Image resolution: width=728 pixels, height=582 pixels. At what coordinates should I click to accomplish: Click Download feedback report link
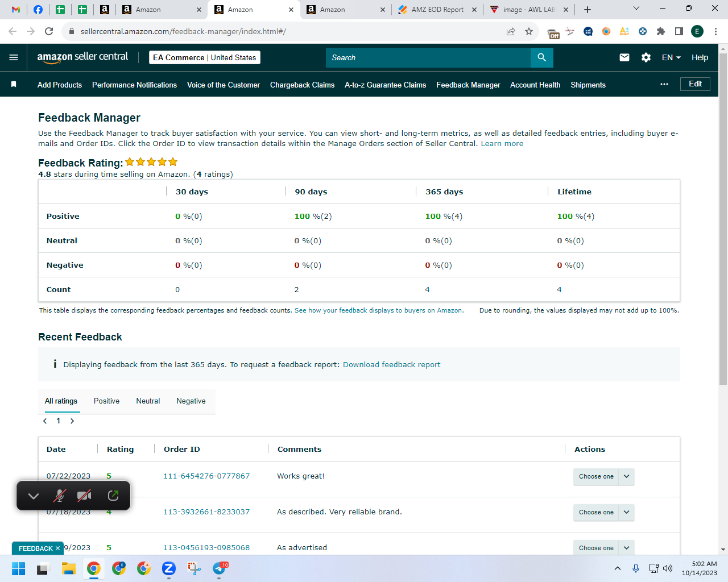point(391,364)
